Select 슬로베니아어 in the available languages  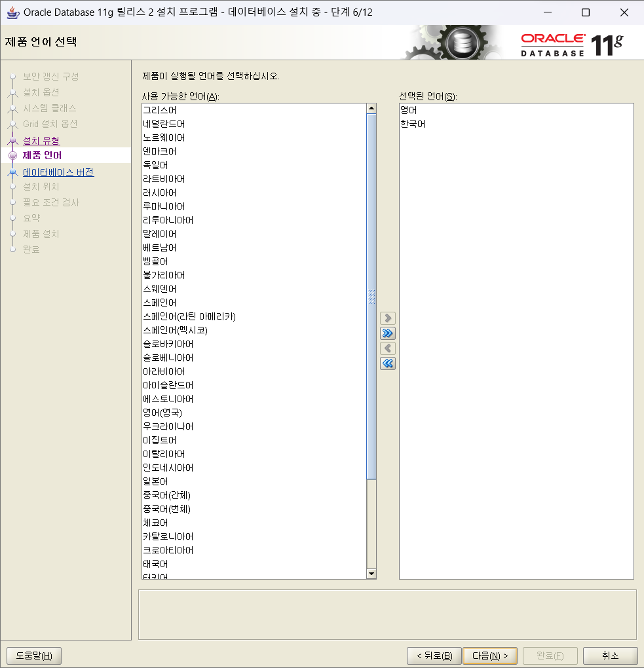254,358
